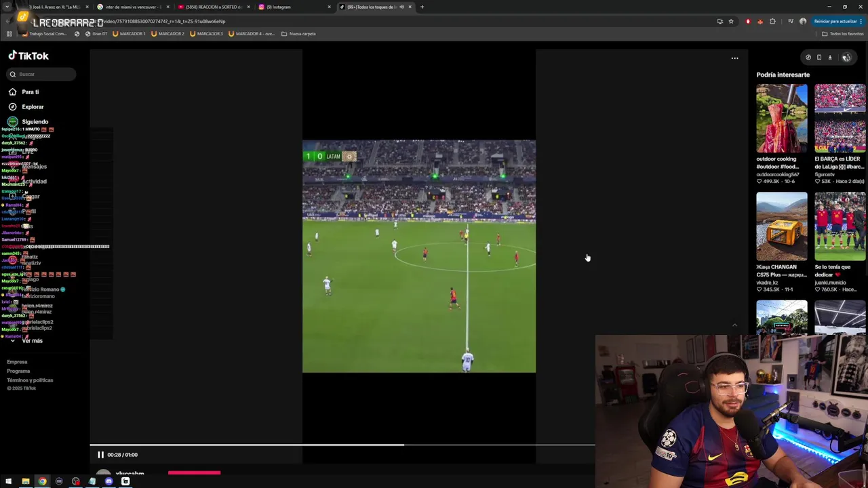
Task: Open Discord from the taskbar
Action: click(x=108, y=481)
